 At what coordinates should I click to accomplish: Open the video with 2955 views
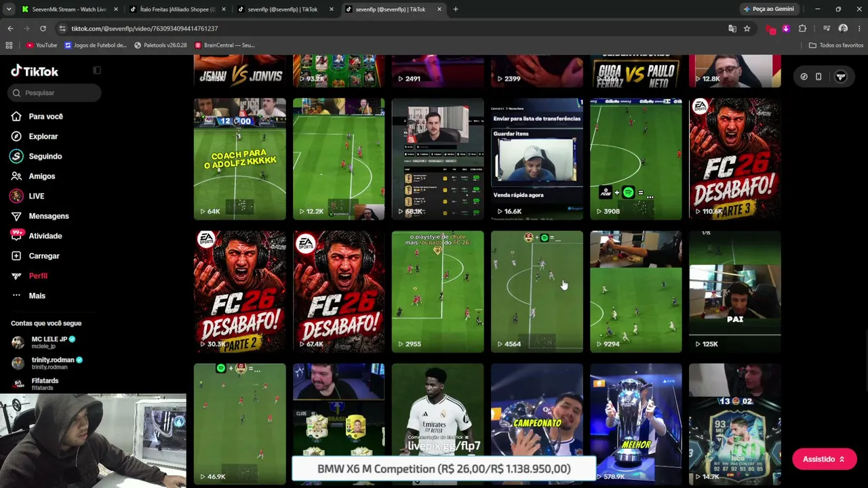pos(438,291)
